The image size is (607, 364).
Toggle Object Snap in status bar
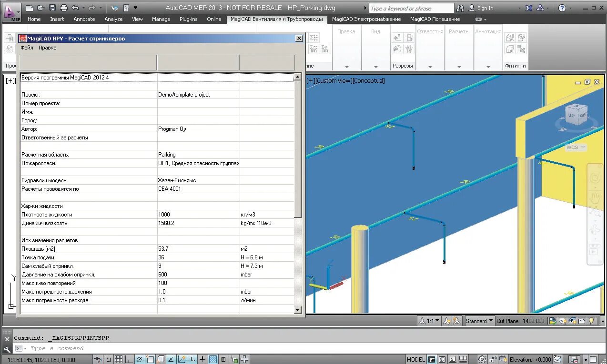(x=150, y=359)
